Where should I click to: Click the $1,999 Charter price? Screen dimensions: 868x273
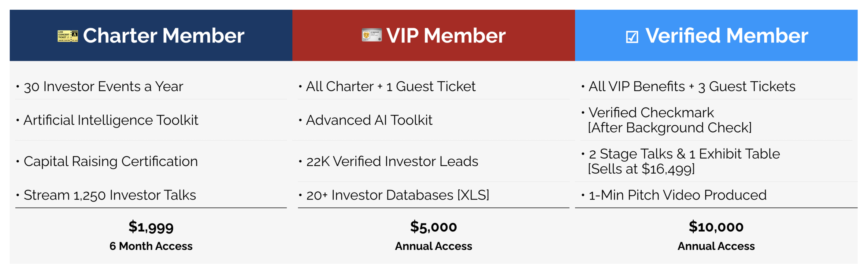151,227
